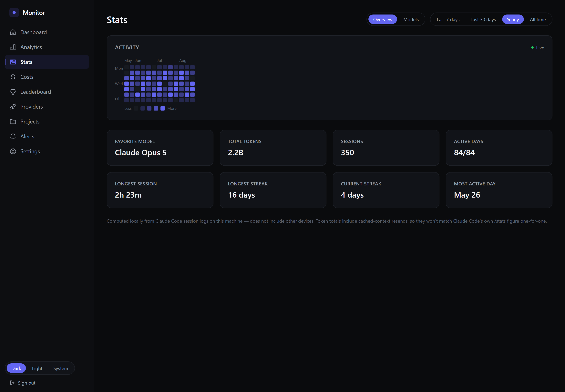Image resolution: width=565 pixels, height=392 pixels.
Task: Switch to the Overview tab
Action: 383,19
